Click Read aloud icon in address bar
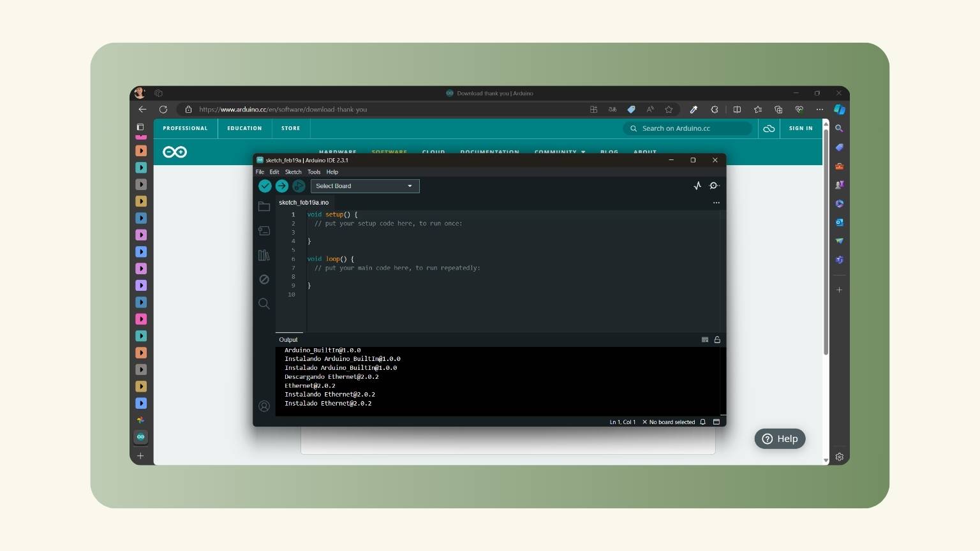Screen dimensions: 980x551 [650, 109]
